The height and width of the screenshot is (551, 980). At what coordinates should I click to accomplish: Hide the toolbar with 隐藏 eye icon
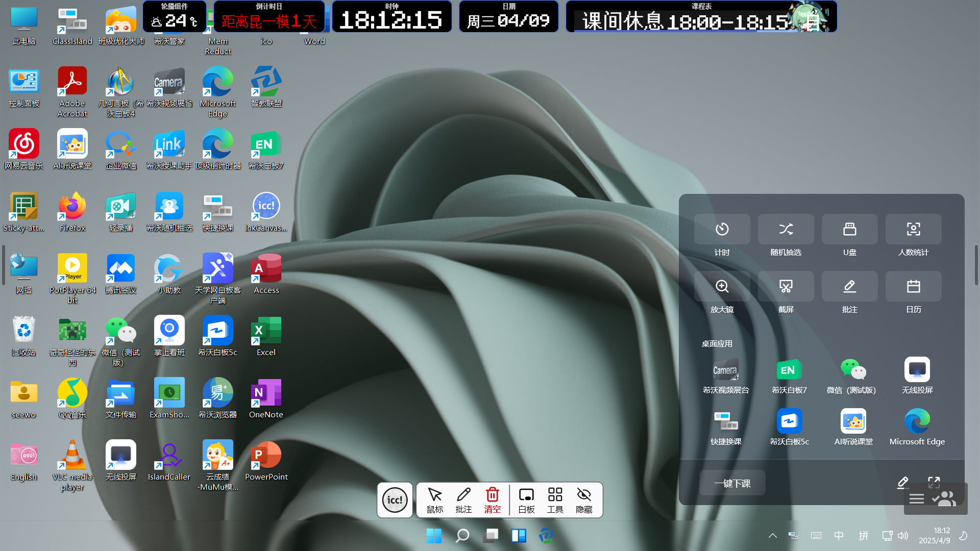click(x=584, y=500)
